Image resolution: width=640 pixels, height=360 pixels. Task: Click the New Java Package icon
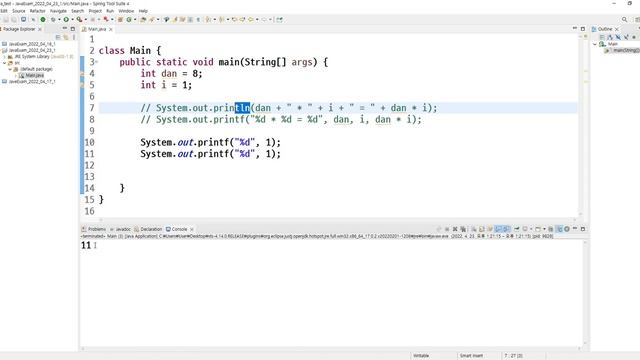click(120, 20)
